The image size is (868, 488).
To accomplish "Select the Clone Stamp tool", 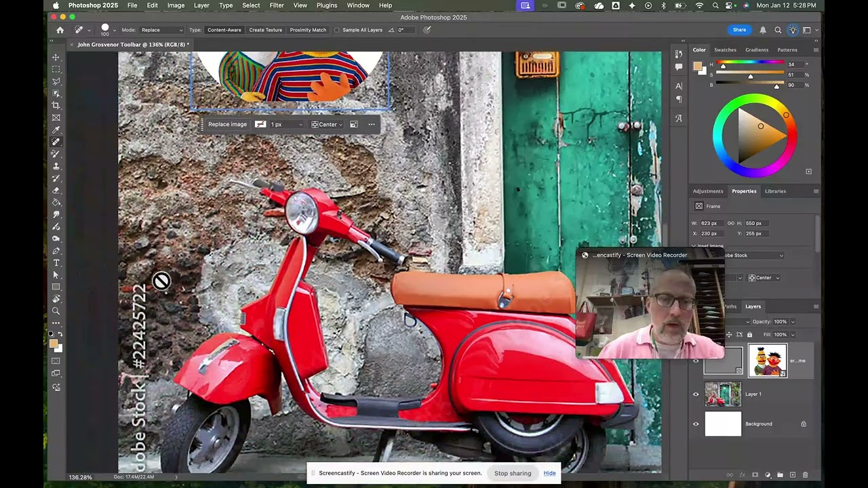I will click(56, 166).
